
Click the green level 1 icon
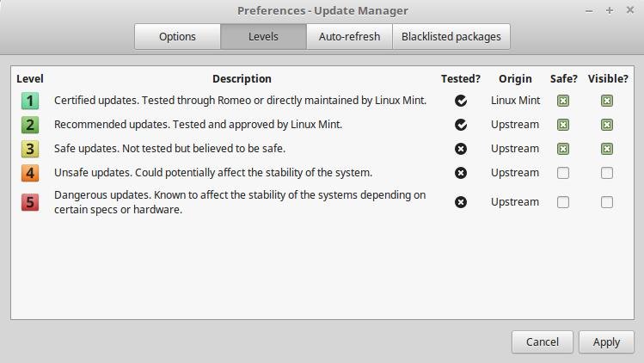(30, 101)
